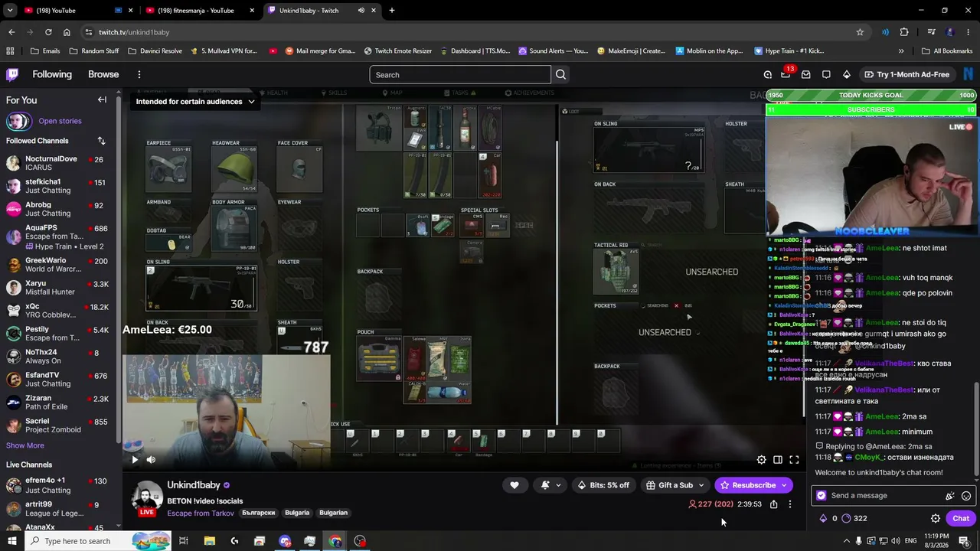The height and width of the screenshot is (551, 980).
Task: Collapse the For You sidebar
Action: coord(102,100)
